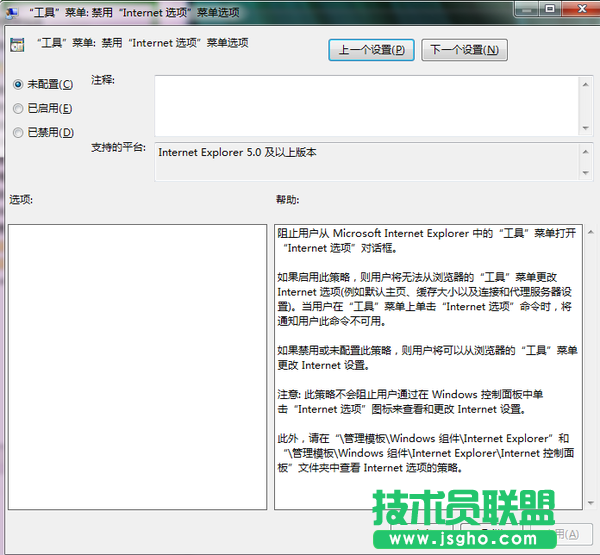This screenshot has height=555, width=600.
Task: Click the help panel scroll up arrow
Action: tap(591, 232)
